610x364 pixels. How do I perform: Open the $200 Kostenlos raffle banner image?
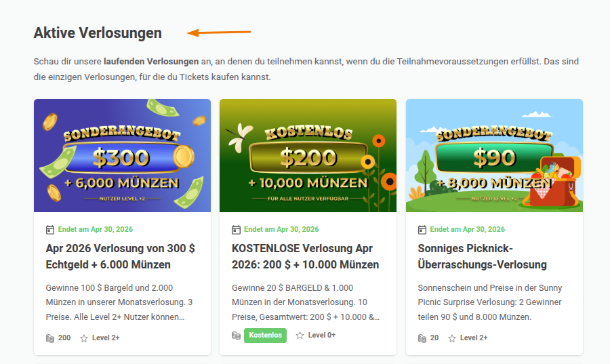(308, 155)
